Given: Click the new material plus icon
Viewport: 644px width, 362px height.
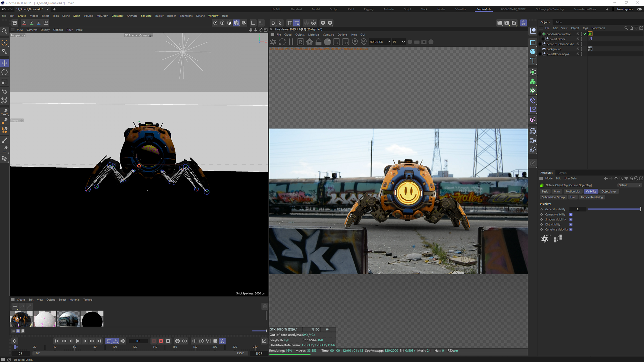Looking at the screenshot, I should (15, 306).
